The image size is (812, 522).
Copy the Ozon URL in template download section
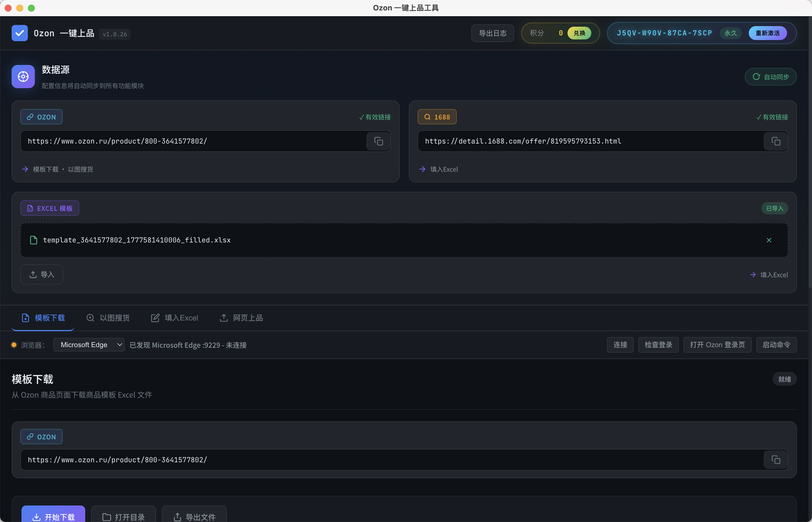pos(776,460)
